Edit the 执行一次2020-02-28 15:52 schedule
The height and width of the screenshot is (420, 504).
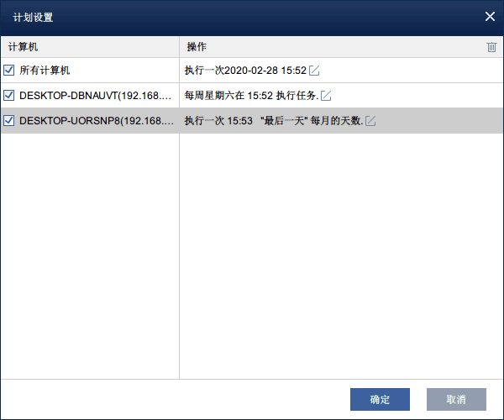(314, 71)
